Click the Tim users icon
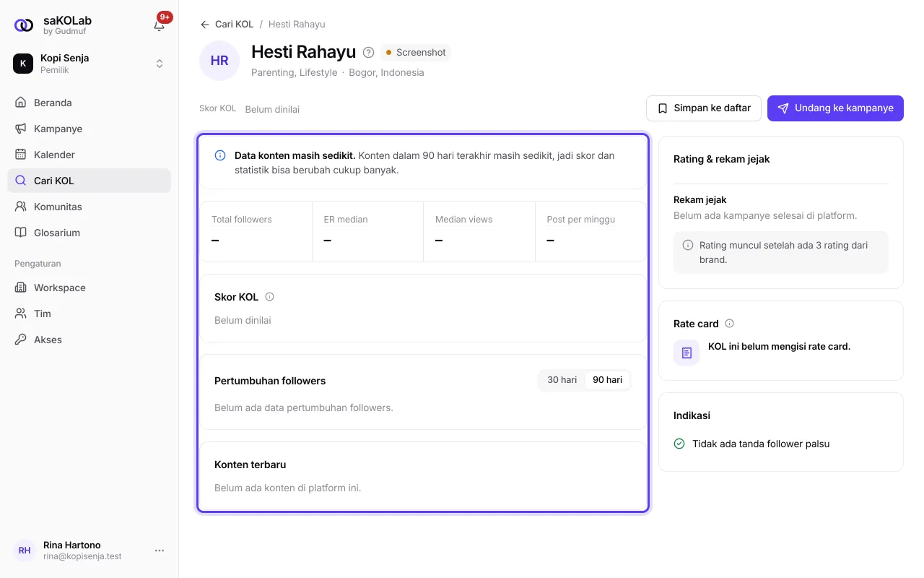The width and height of the screenshot is (924, 578). [x=20, y=314]
